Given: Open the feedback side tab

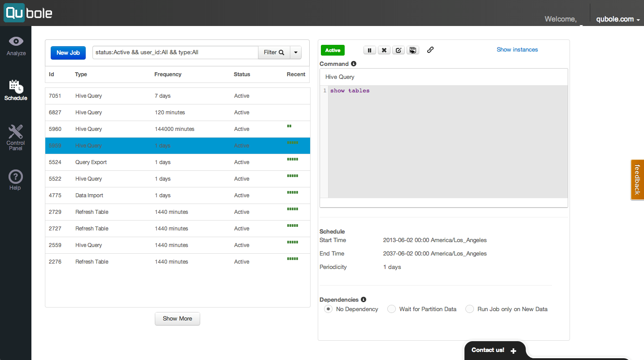Looking at the screenshot, I should [x=637, y=179].
